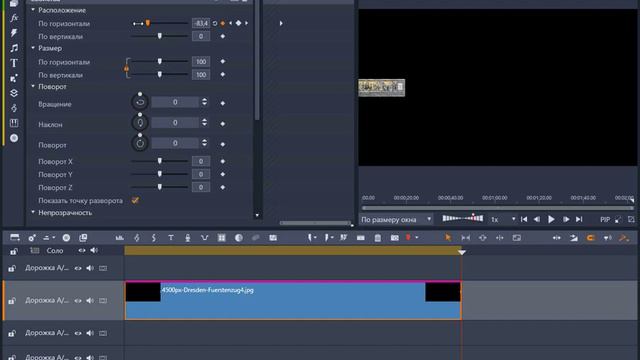Open the По размеру окна zoom dropdown
Viewport: 640px width, 360px height.
[x=396, y=220]
